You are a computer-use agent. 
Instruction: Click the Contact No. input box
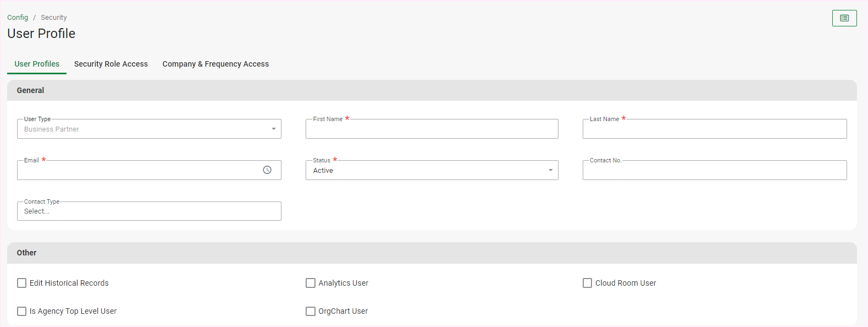(714, 171)
